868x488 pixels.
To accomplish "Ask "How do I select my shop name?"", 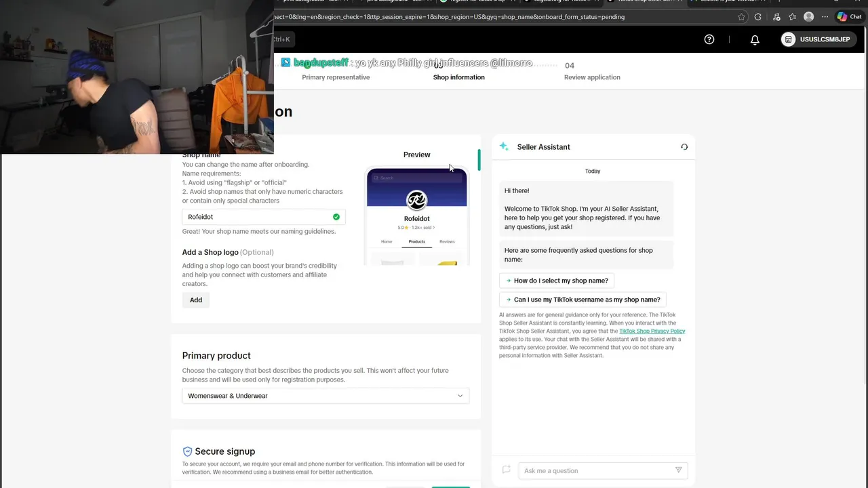I will (557, 281).
